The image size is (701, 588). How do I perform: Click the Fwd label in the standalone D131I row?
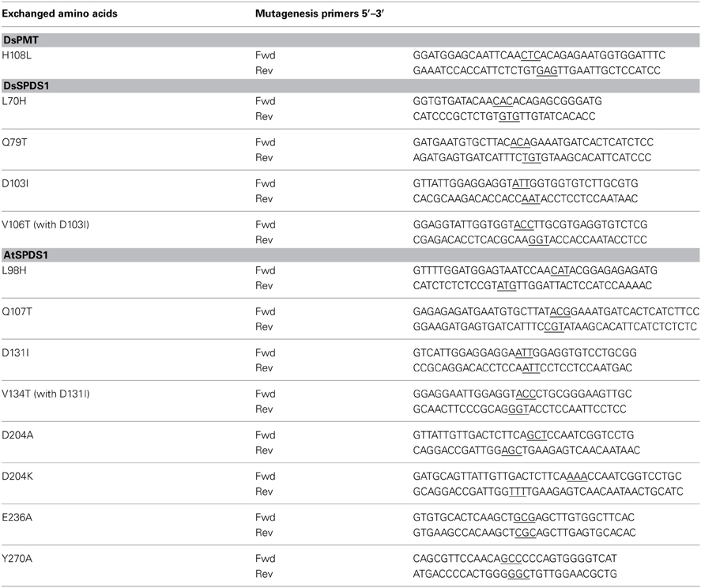pyautogui.click(x=265, y=352)
